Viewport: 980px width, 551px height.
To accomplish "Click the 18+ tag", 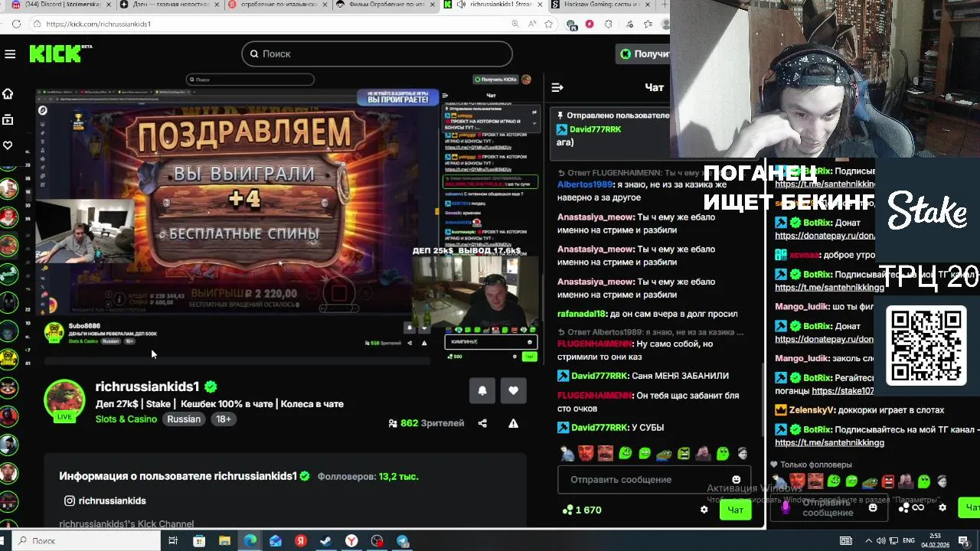I will pos(223,419).
